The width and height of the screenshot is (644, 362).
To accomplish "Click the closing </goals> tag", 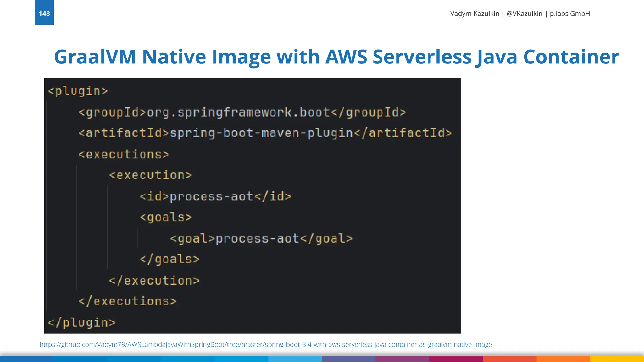I will tap(169, 260).
